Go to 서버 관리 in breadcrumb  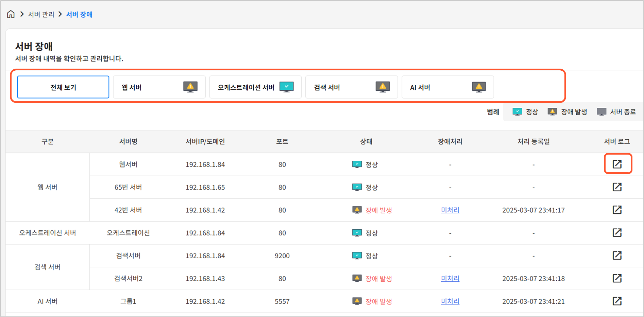pyautogui.click(x=41, y=14)
